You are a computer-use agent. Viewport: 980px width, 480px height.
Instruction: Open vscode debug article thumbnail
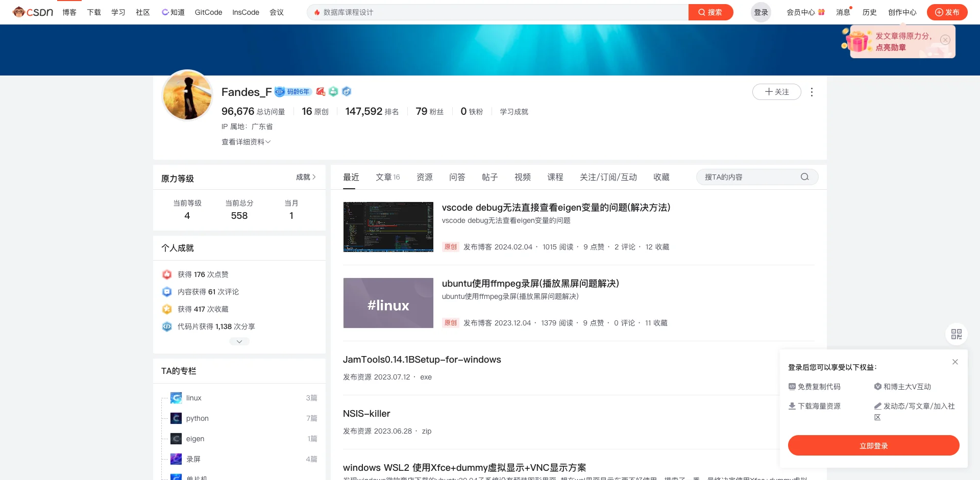[388, 227]
